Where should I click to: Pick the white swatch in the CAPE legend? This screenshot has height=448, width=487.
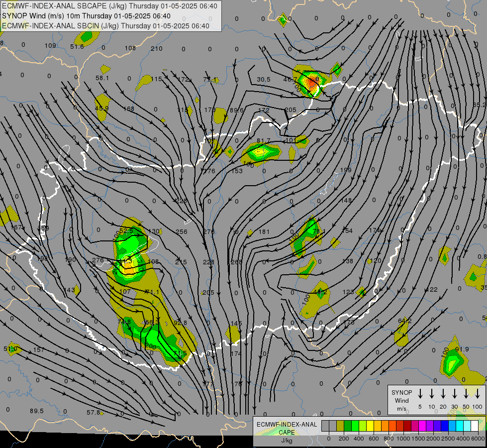(474, 426)
